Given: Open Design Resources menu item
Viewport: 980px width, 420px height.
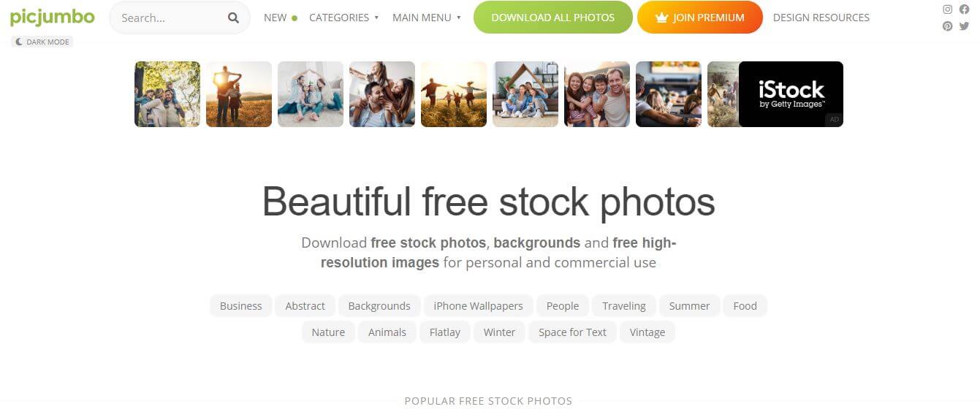Looking at the screenshot, I should point(821,18).
